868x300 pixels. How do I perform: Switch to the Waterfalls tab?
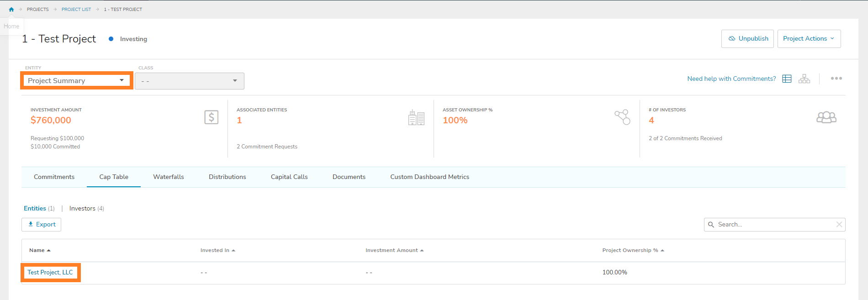[168, 177]
